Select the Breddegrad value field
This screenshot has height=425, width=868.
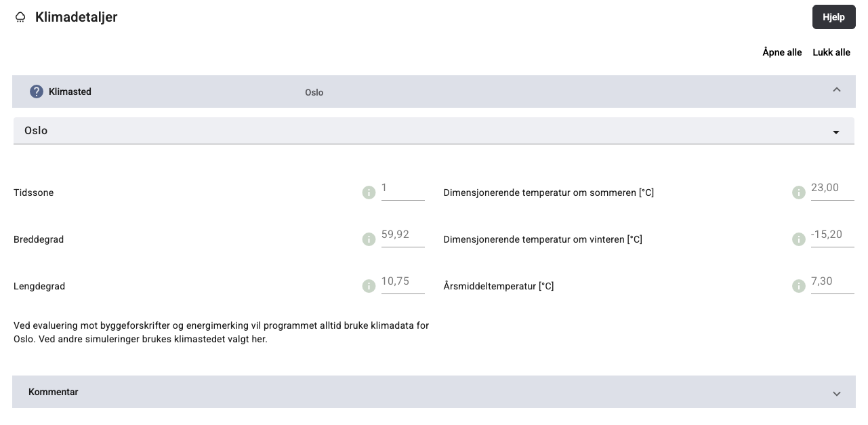coord(402,235)
